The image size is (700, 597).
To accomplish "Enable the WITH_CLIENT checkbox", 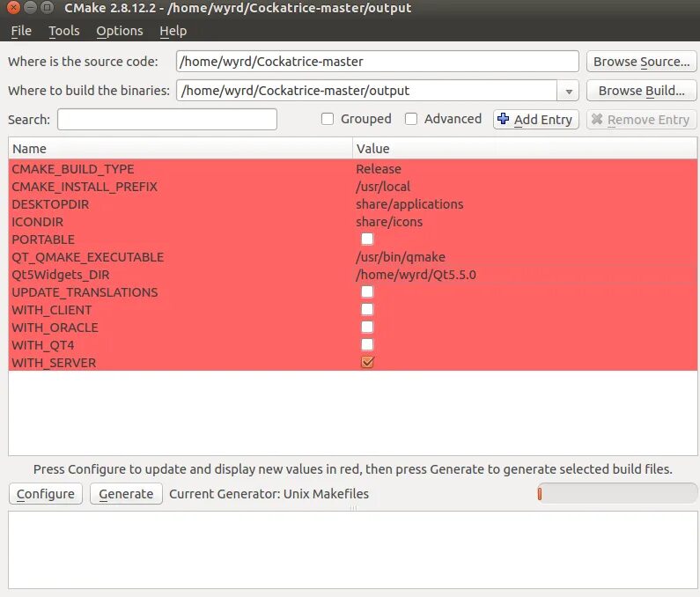I will (x=367, y=309).
